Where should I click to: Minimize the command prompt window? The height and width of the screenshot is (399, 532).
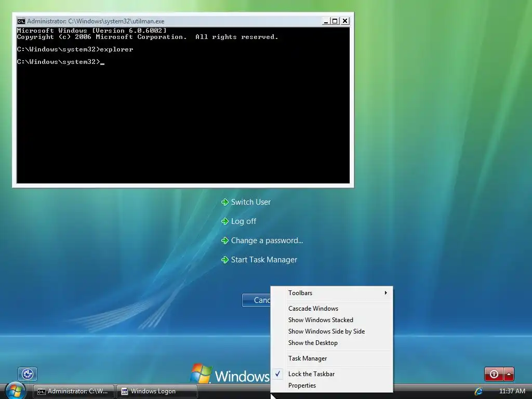(326, 21)
